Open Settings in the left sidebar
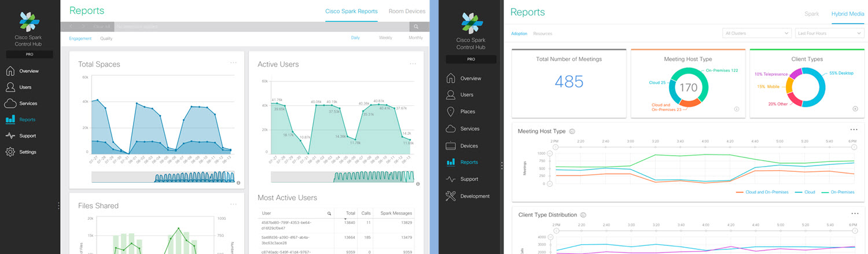 28,152
